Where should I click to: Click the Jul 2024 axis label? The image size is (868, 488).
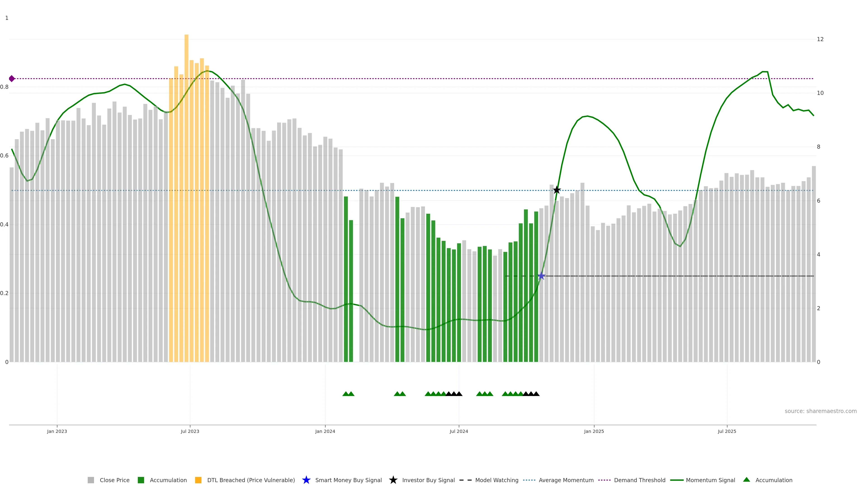[459, 432]
